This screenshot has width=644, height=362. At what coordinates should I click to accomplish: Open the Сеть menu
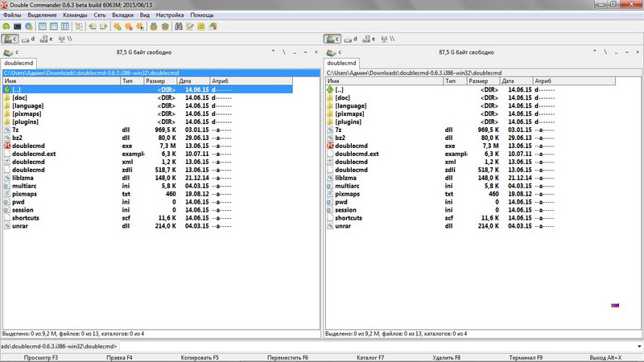pyautogui.click(x=100, y=15)
